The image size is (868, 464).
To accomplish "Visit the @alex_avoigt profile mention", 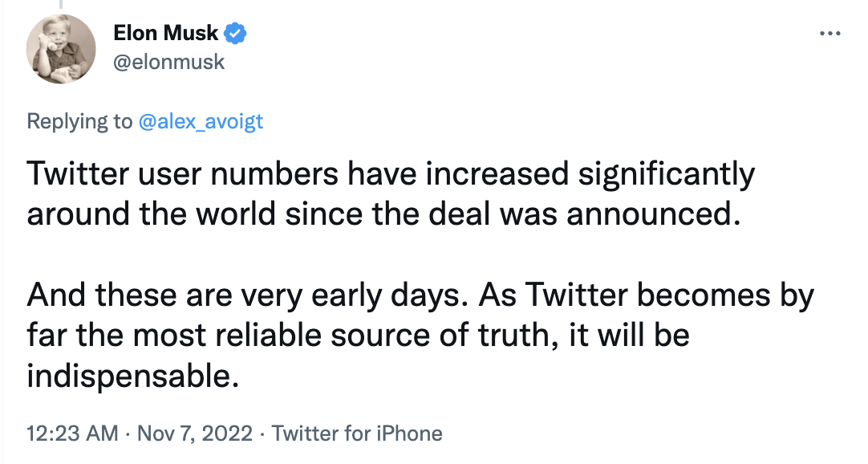I will pos(201,120).
